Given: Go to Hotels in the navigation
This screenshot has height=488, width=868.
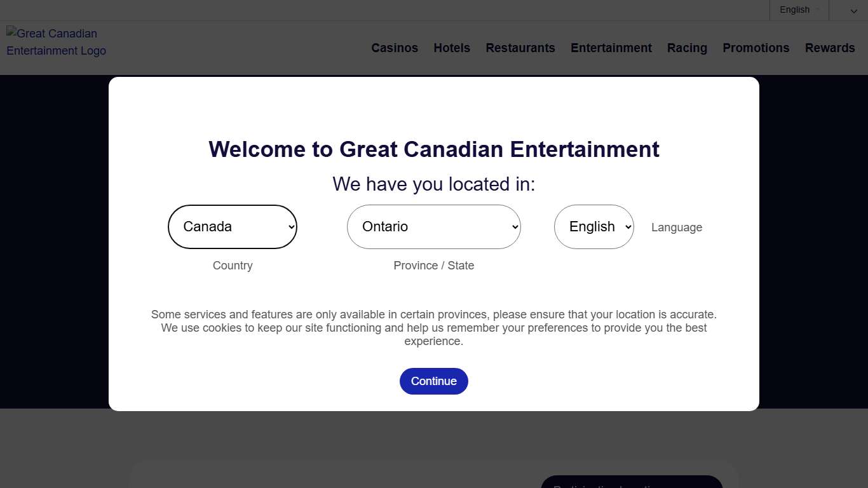Looking at the screenshot, I should (x=452, y=48).
